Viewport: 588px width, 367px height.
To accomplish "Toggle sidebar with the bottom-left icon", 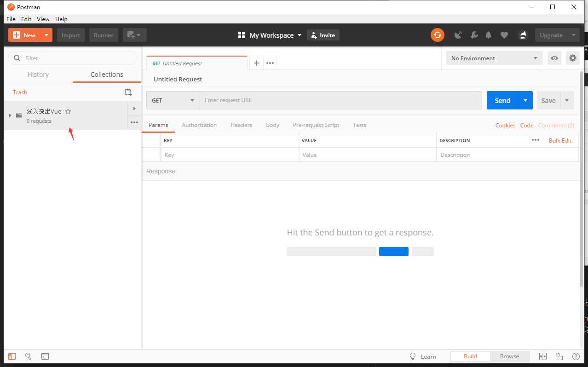I will pyautogui.click(x=12, y=356).
